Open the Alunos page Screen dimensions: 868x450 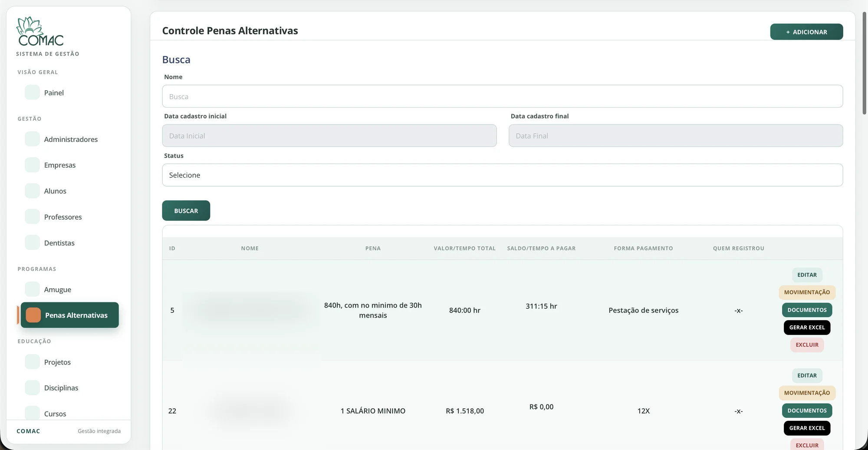55,191
